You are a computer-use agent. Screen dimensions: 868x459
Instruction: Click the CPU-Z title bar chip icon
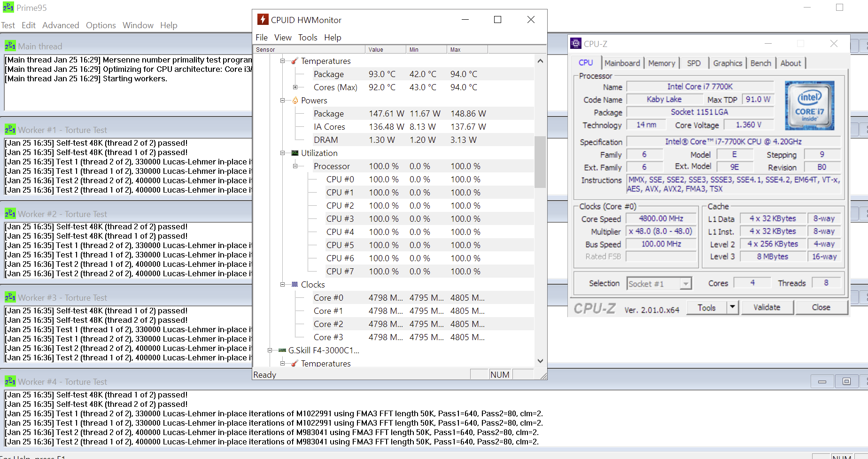tap(575, 44)
